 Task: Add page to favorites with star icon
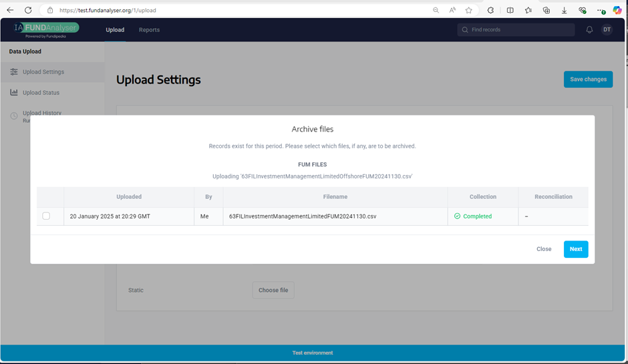[469, 11]
